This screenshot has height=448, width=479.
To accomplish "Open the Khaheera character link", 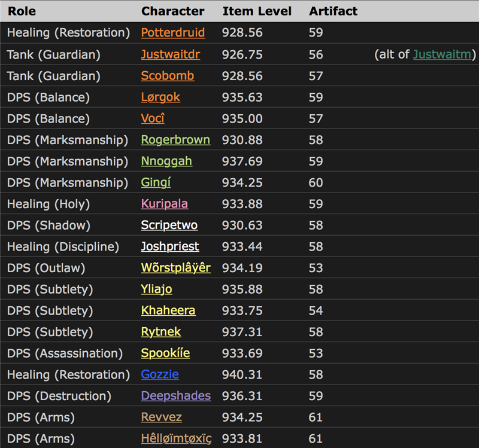I will [x=168, y=310].
